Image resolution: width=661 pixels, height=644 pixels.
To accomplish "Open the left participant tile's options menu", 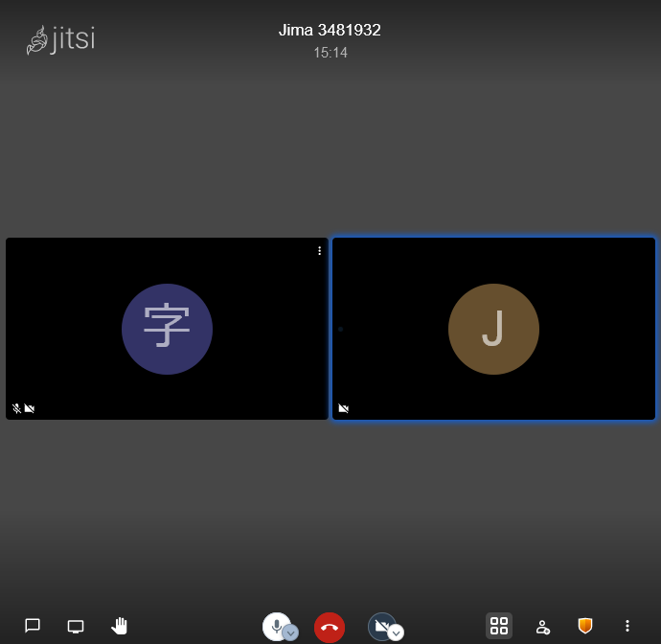I will pyautogui.click(x=320, y=251).
